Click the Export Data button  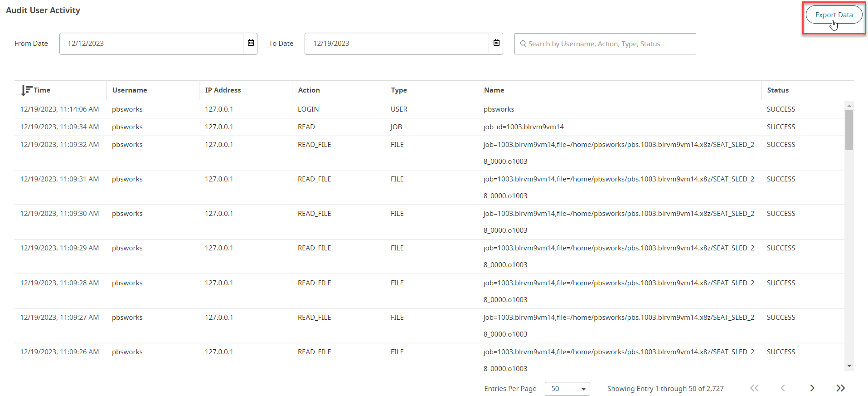[834, 15]
